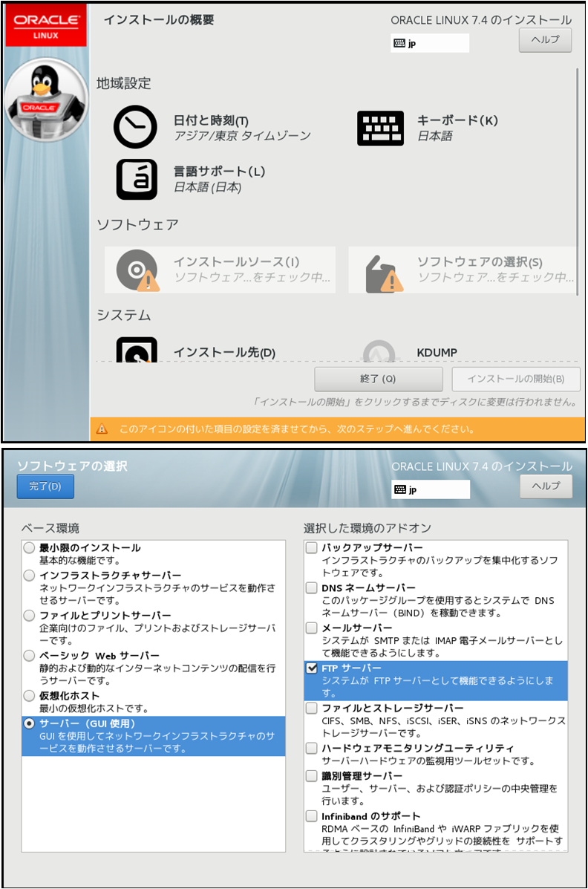
Task: Click the 完了(D) button
Action: tap(45, 486)
